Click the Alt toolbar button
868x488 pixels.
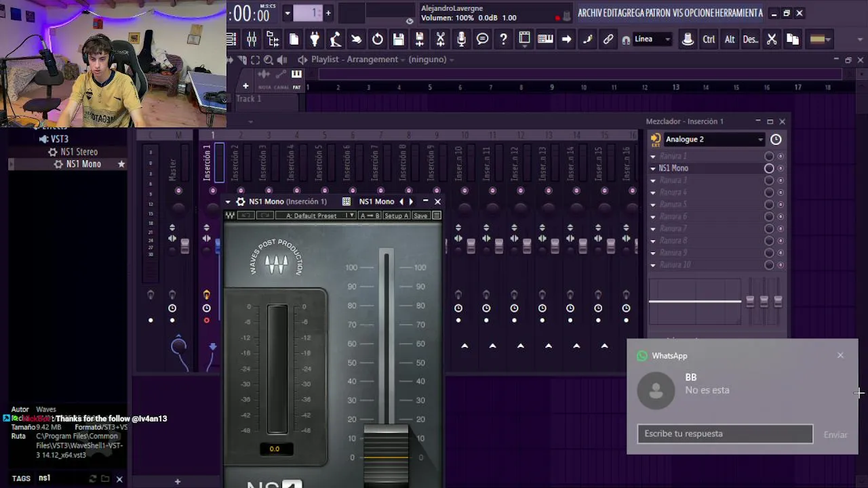(x=730, y=39)
